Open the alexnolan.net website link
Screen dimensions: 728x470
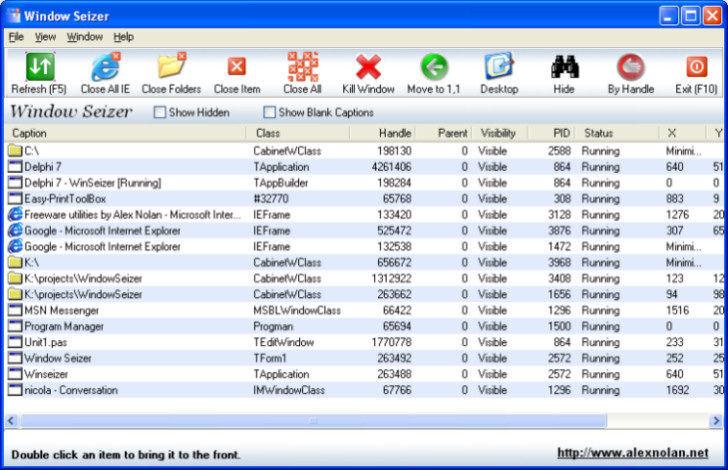tap(633, 453)
